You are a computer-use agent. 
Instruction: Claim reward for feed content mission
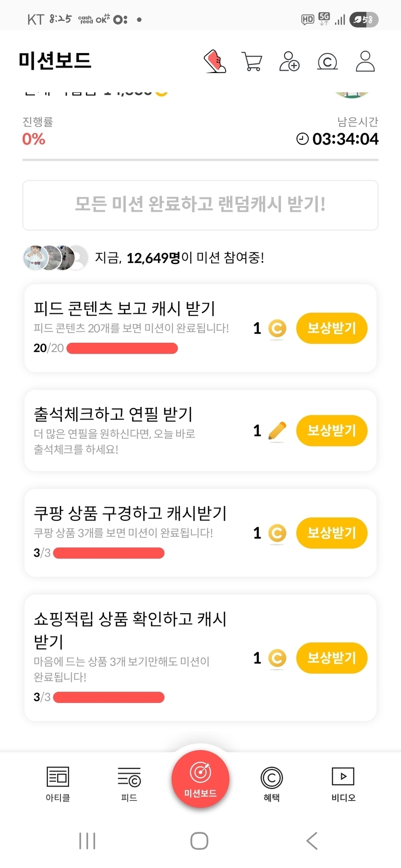pos(331,328)
